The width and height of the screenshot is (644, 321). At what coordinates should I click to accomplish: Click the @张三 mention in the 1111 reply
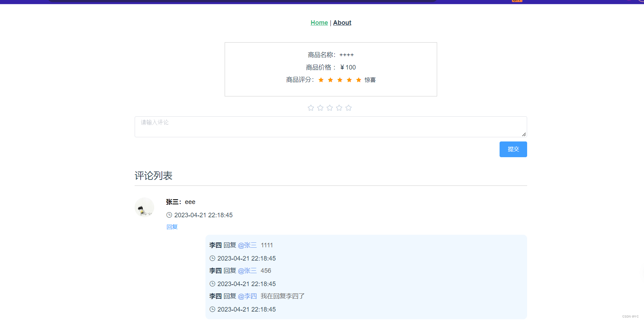[x=248, y=245]
